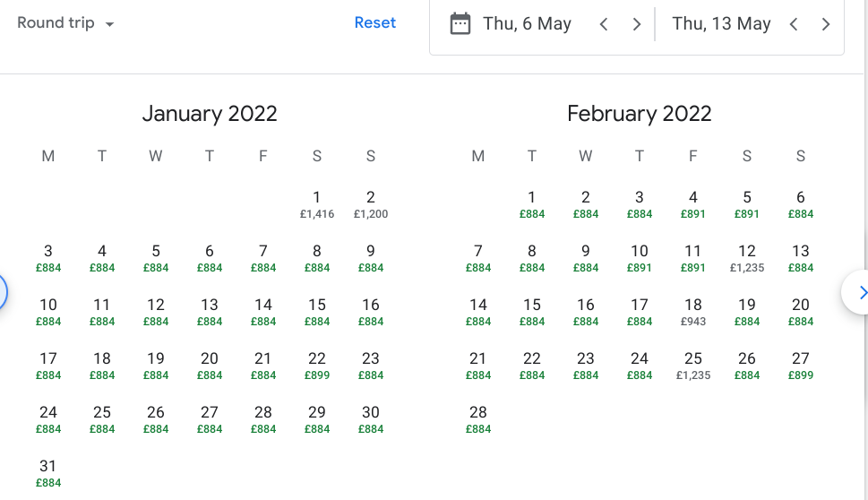Select 22 January at £899
The width and height of the screenshot is (868, 500).
(x=317, y=366)
